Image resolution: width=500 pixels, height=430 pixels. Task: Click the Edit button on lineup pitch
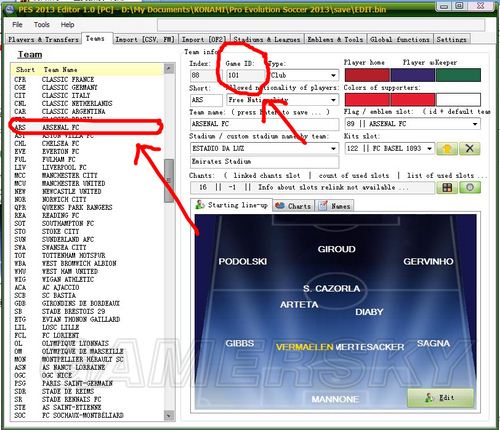point(440,398)
